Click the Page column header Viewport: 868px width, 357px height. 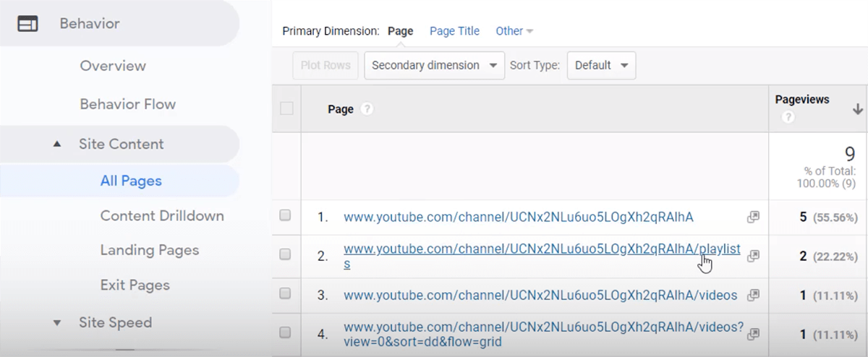click(x=341, y=109)
